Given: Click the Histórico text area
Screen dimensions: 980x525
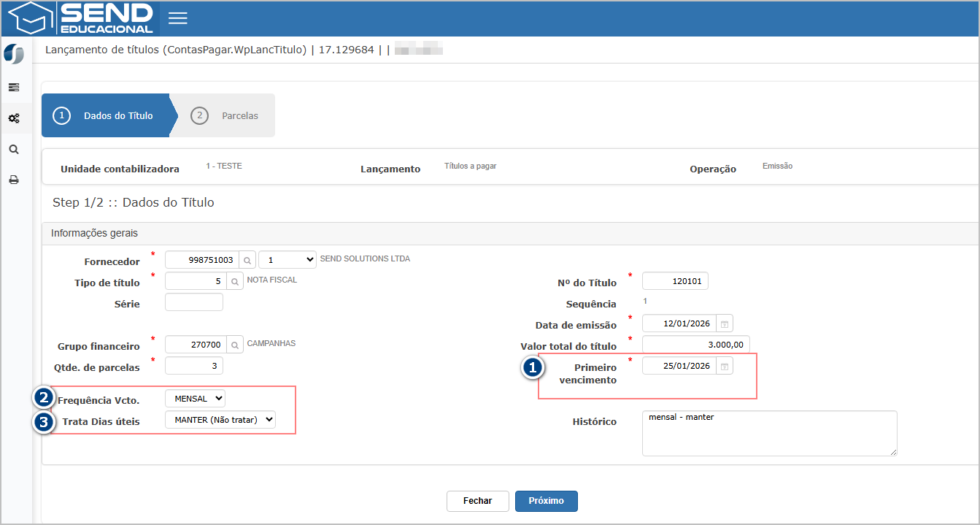Looking at the screenshot, I should pyautogui.click(x=768, y=433).
